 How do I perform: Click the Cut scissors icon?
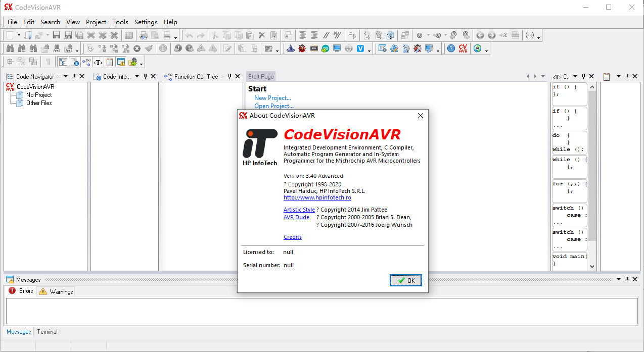pos(215,35)
